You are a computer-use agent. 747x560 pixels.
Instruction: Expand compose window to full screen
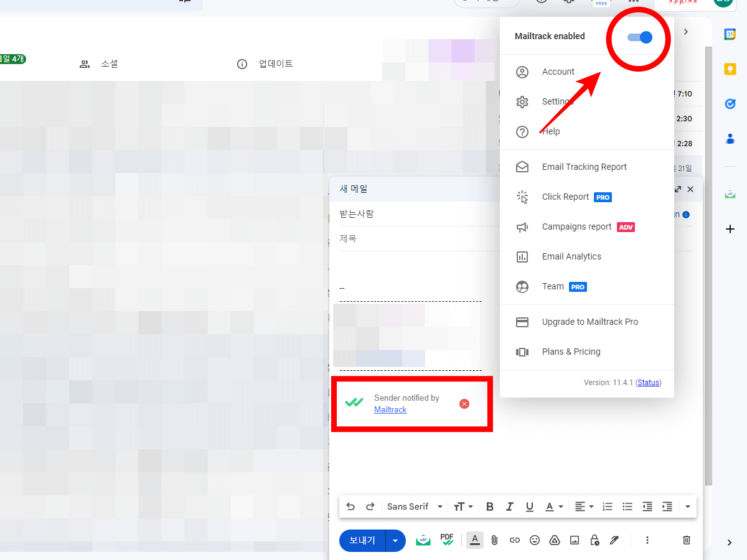[x=678, y=189]
